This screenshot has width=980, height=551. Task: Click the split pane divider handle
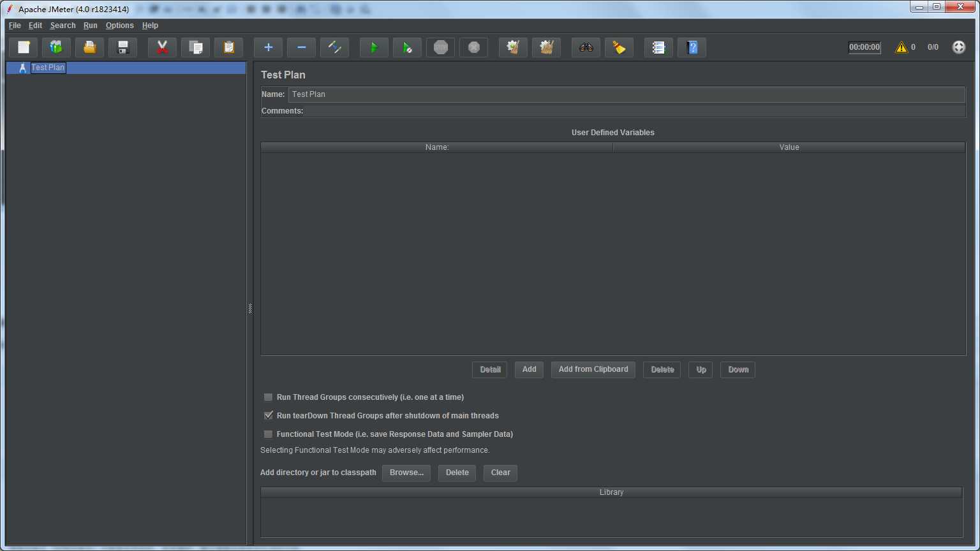click(x=250, y=309)
